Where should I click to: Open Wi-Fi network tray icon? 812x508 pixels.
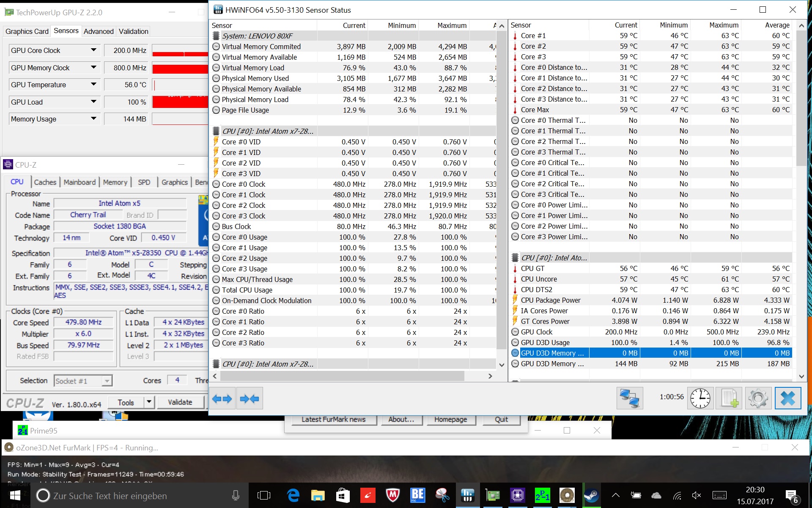(677, 495)
